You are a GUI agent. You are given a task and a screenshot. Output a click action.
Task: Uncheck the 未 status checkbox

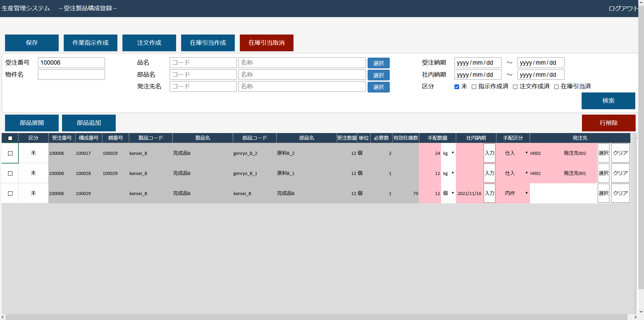tap(457, 87)
